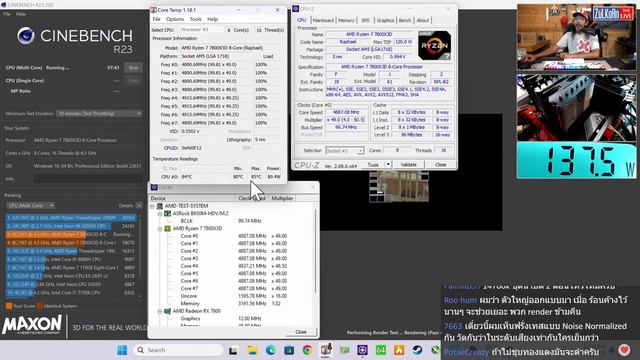This screenshot has height=360, width=640.
Task: Click the Cinebench logo sphere icon
Action: (x=26, y=36)
